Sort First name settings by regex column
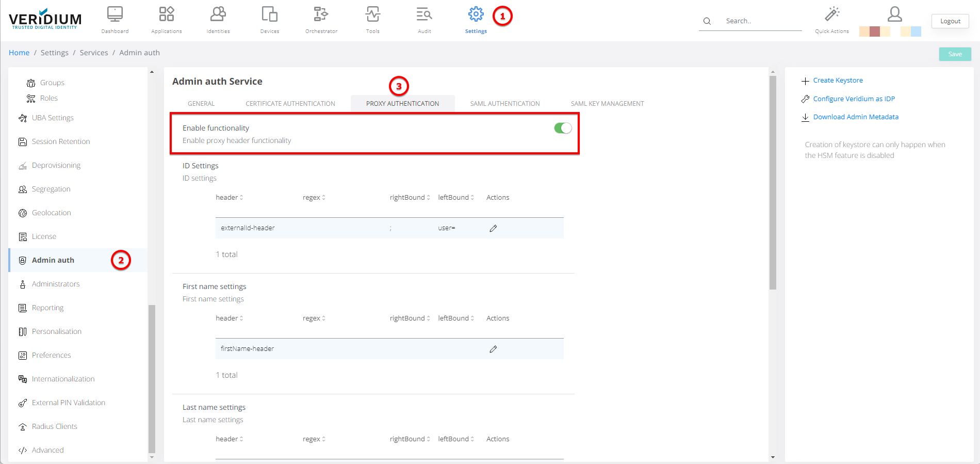Viewport: 980px width, 464px height. pyautogui.click(x=314, y=318)
